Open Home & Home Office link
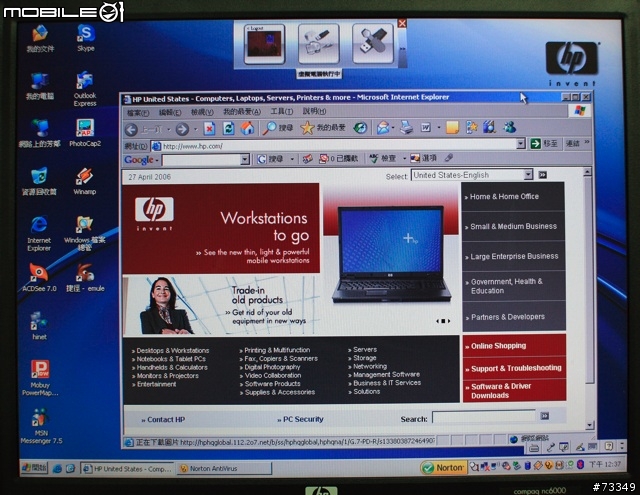 [504, 196]
